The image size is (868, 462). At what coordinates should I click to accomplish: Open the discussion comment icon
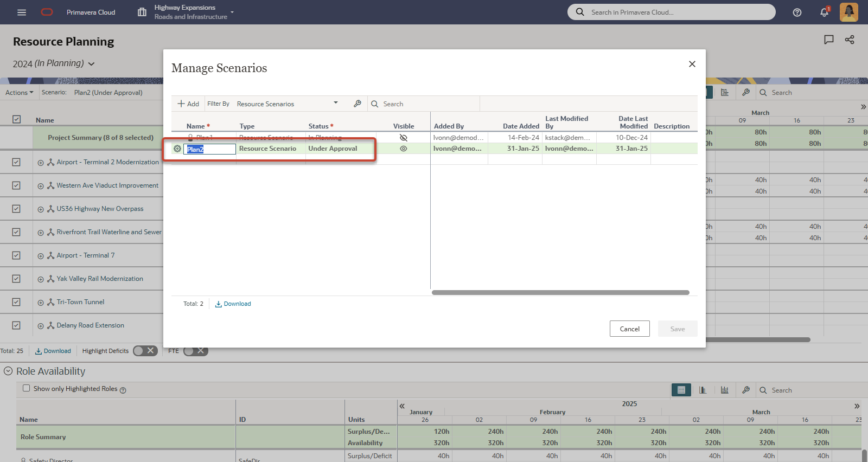point(829,40)
